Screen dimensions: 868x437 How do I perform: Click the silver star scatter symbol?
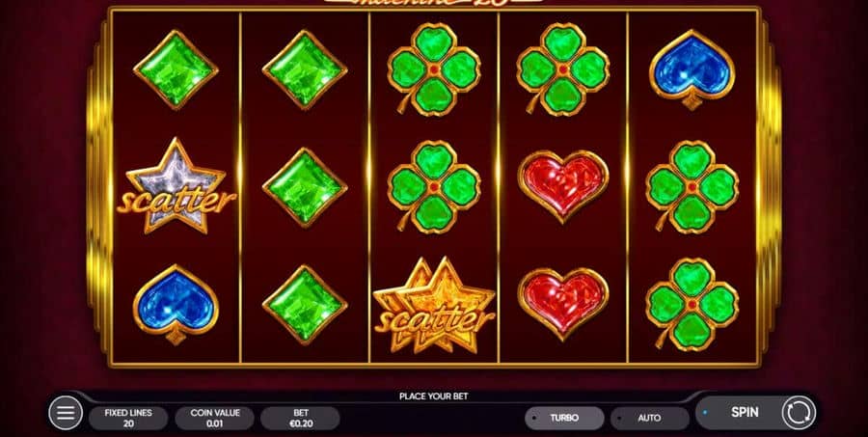176,186
